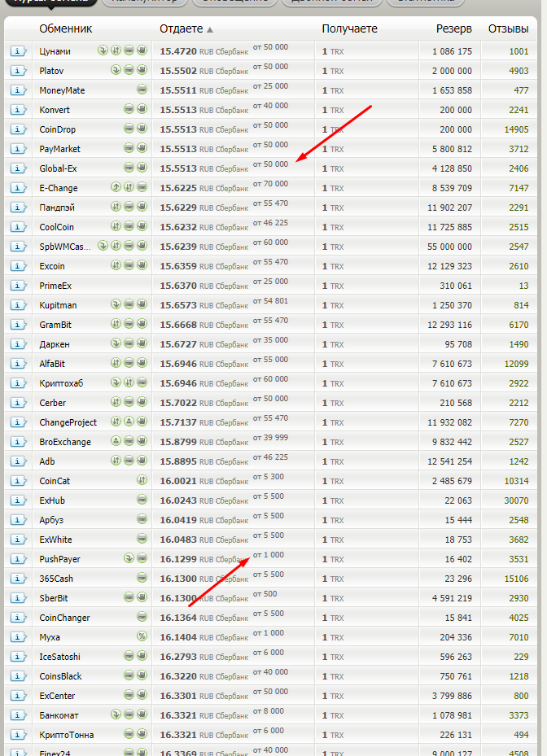Click reserve value 310 061 for PrimeEx

[456, 286]
